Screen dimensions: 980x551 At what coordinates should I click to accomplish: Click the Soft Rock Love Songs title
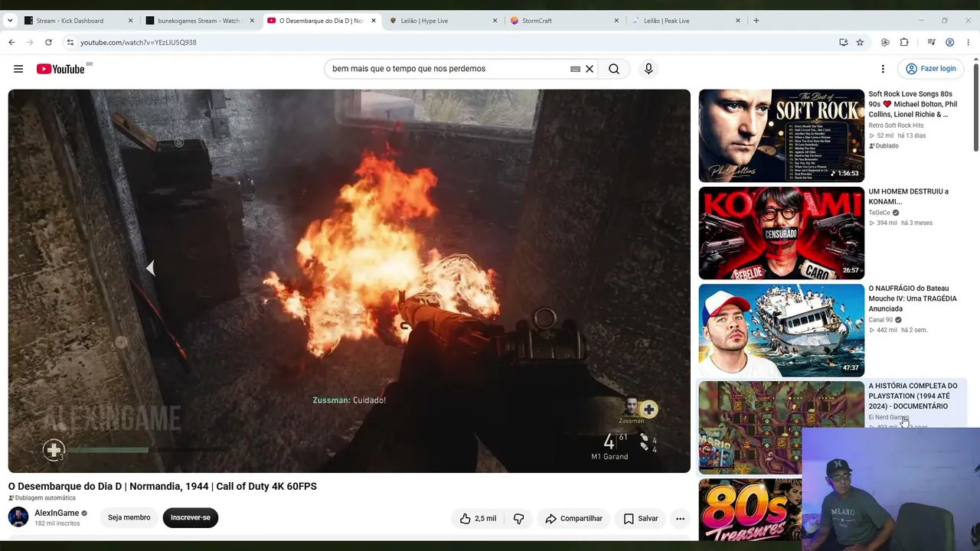coord(913,104)
